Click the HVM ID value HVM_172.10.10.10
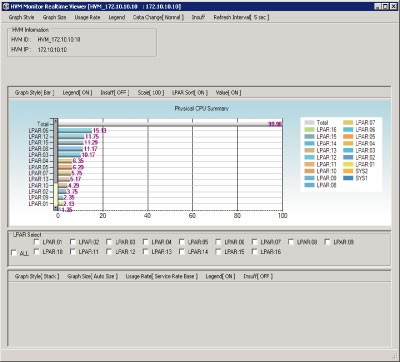 click(59, 40)
